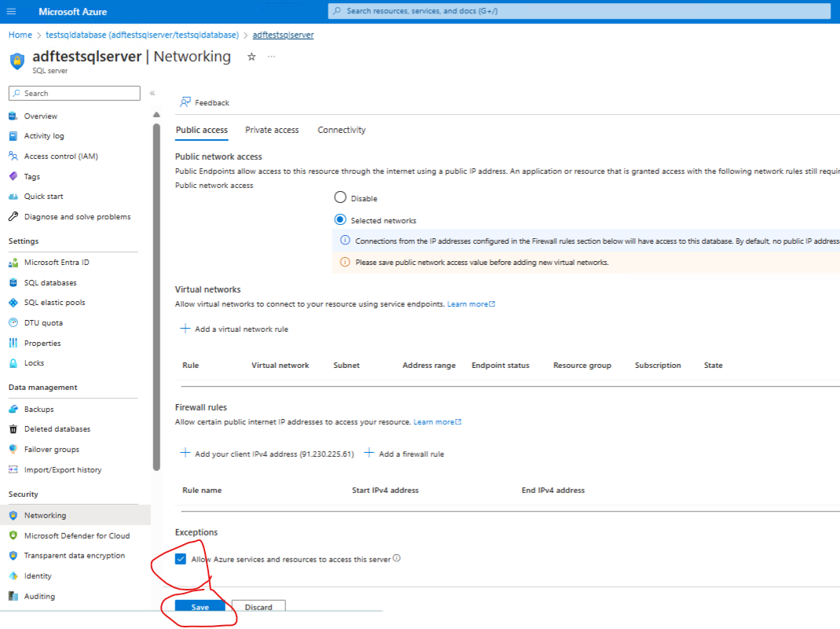840x629 pixels.
Task: Click the Diagnose and solve problems wrench icon
Action: coord(13,217)
